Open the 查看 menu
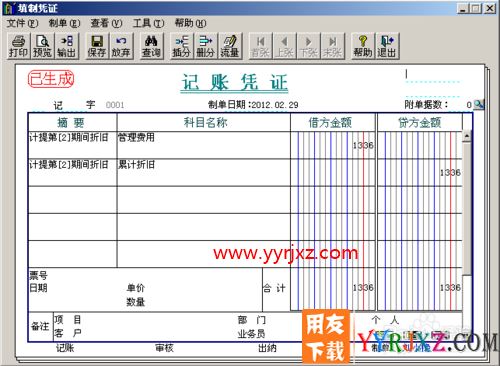 point(106,23)
